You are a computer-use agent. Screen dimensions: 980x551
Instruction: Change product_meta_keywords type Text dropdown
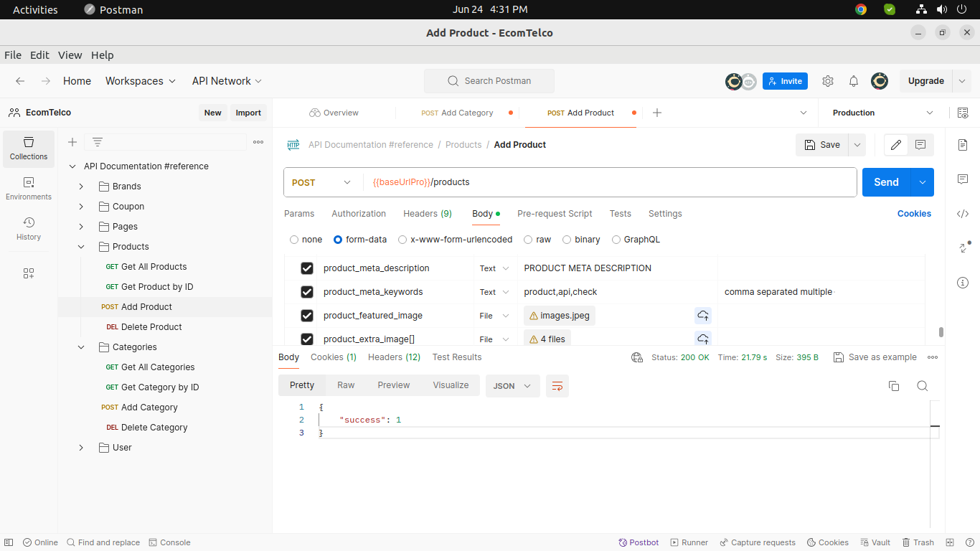(x=494, y=292)
